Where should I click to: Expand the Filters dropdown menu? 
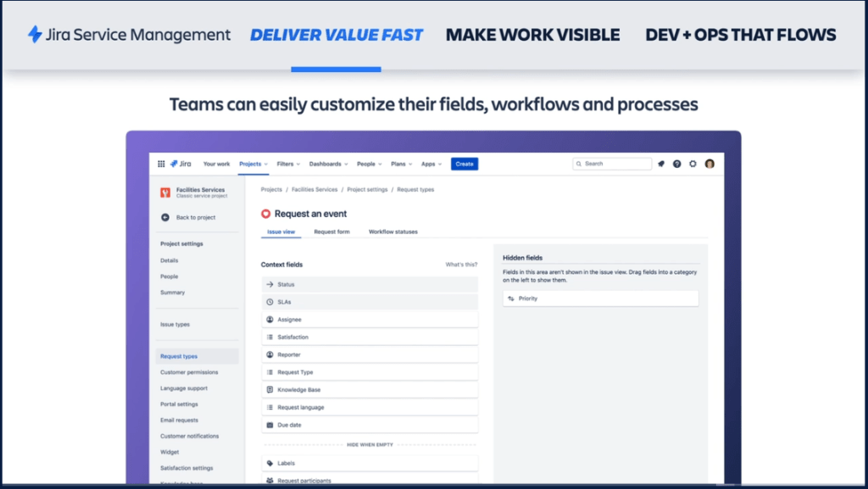point(288,164)
